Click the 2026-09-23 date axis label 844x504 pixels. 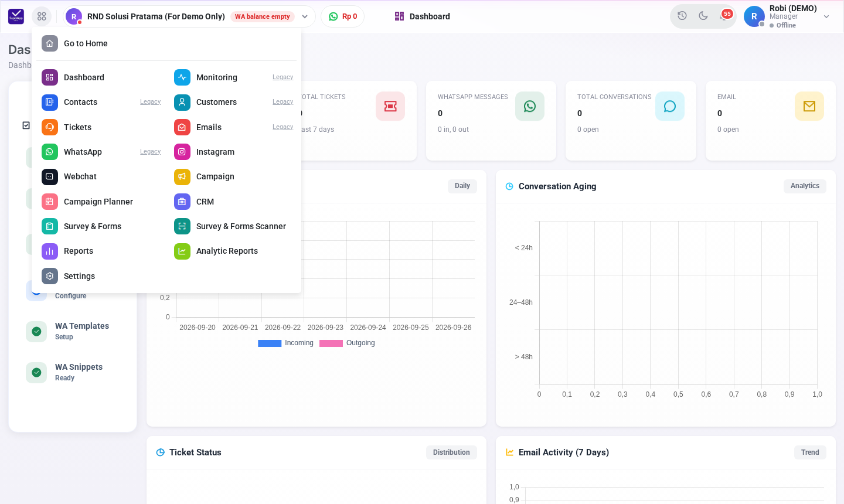325,328
